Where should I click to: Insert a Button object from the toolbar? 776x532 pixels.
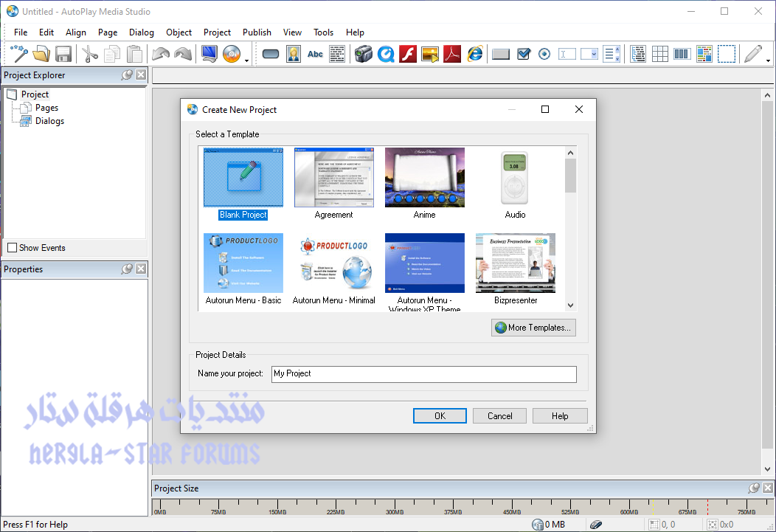271,53
